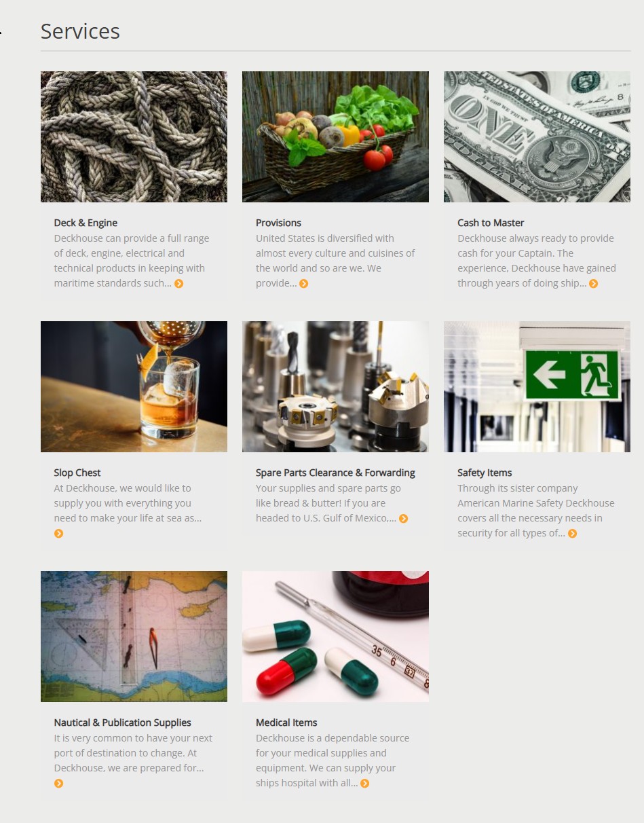This screenshot has width=644, height=823.
Task: Select the vegetable basket image
Action: (335, 136)
